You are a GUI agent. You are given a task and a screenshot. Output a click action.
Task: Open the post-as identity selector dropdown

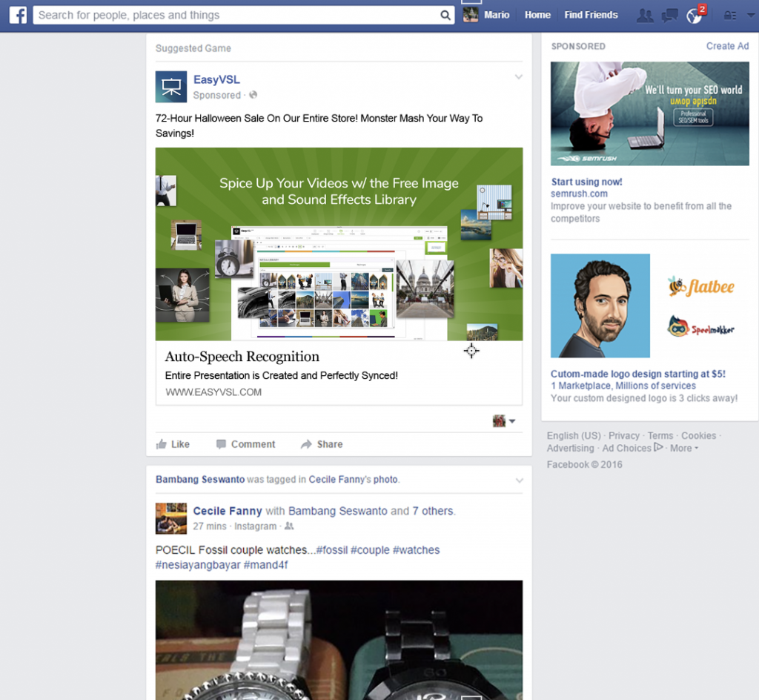(504, 421)
